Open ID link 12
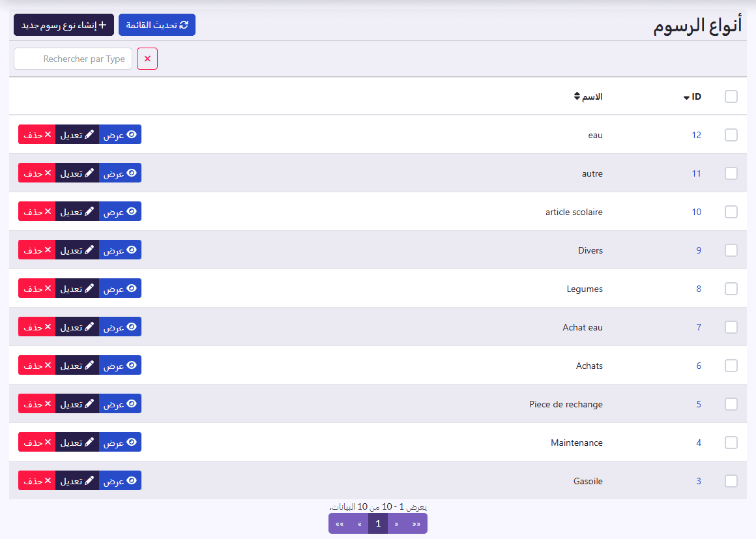 (696, 135)
